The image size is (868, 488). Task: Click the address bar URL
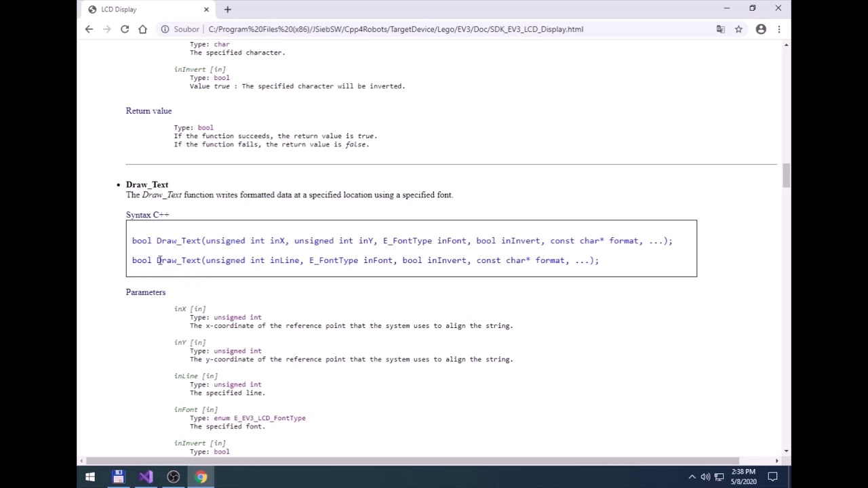pos(395,29)
